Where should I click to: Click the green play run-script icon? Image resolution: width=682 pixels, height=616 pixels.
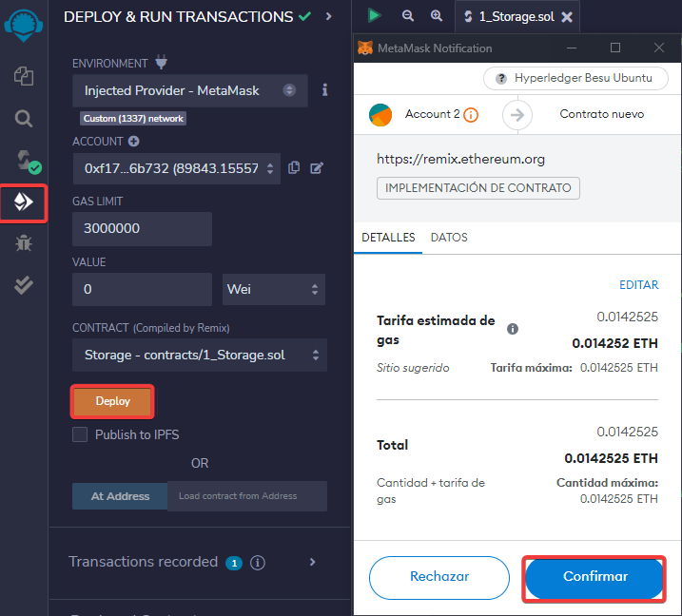coord(374,15)
